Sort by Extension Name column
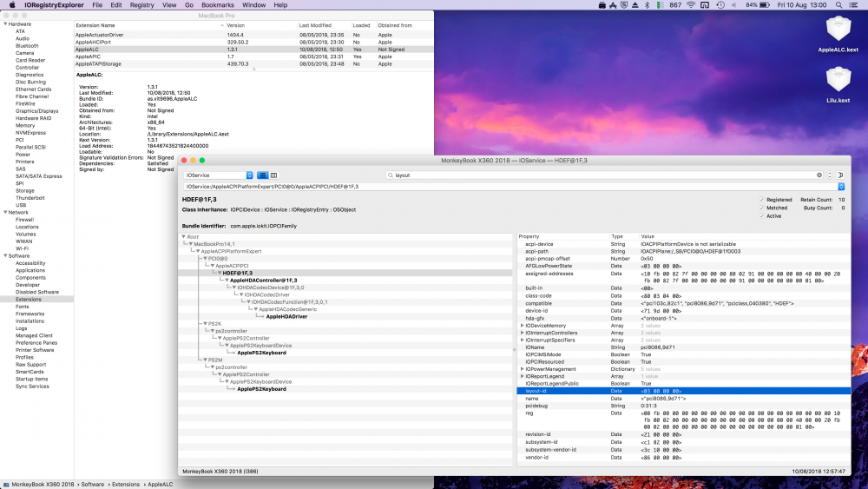Image resolution: width=868 pixels, height=489 pixels. click(149, 25)
